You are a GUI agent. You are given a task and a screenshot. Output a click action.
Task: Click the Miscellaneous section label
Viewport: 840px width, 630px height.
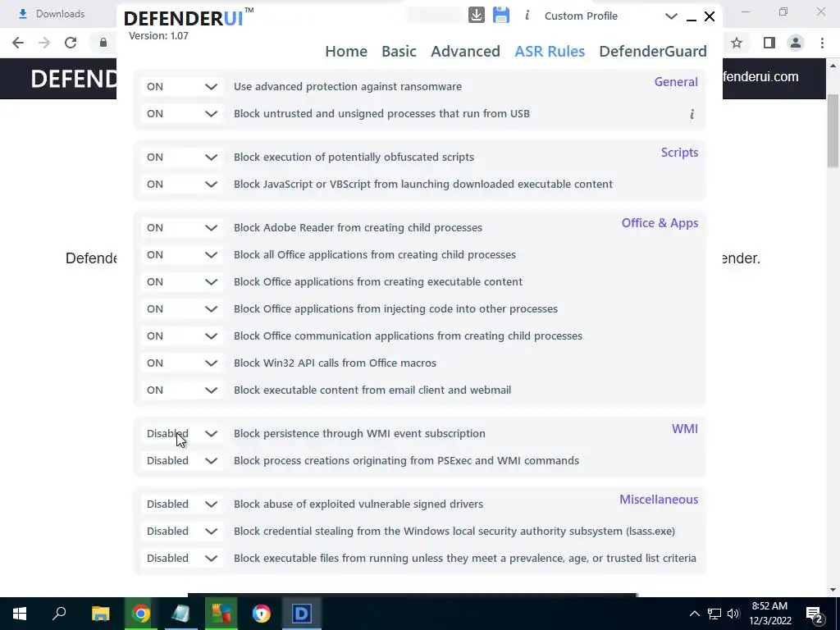pos(659,500)
